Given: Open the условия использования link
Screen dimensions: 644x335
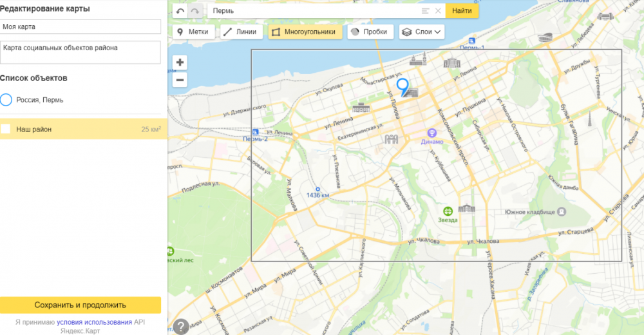Looking at the screenshot, I should click(95, 322).
